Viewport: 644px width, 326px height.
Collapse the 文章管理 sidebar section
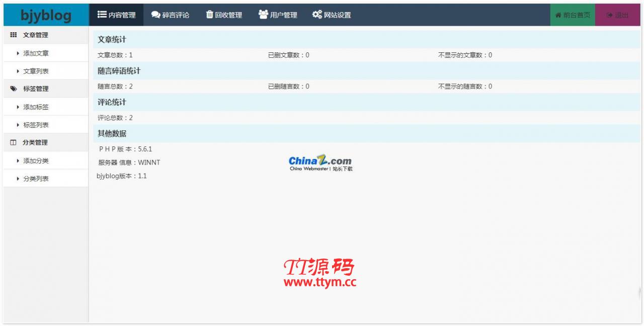point(46,35)
